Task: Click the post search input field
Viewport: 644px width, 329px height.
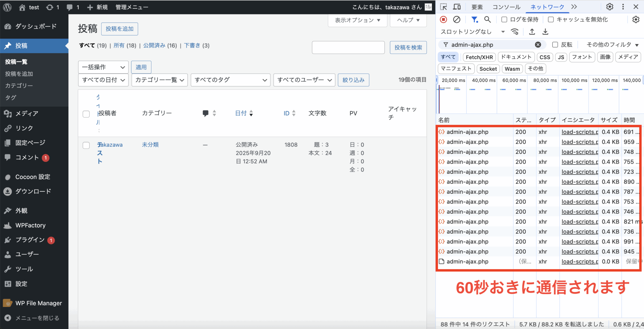Action: tap(348, 47)
